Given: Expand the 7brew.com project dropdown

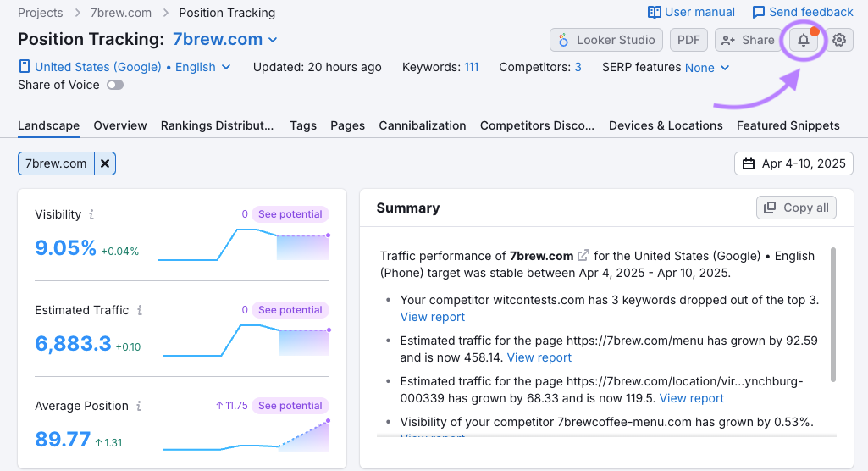Looking at the screenshot, I should coord(273,40).
